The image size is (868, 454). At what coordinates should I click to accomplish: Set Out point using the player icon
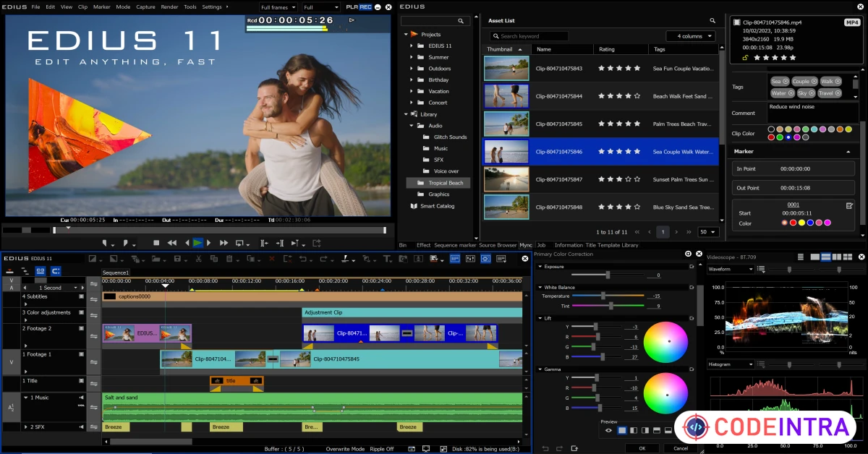(126, 243)
